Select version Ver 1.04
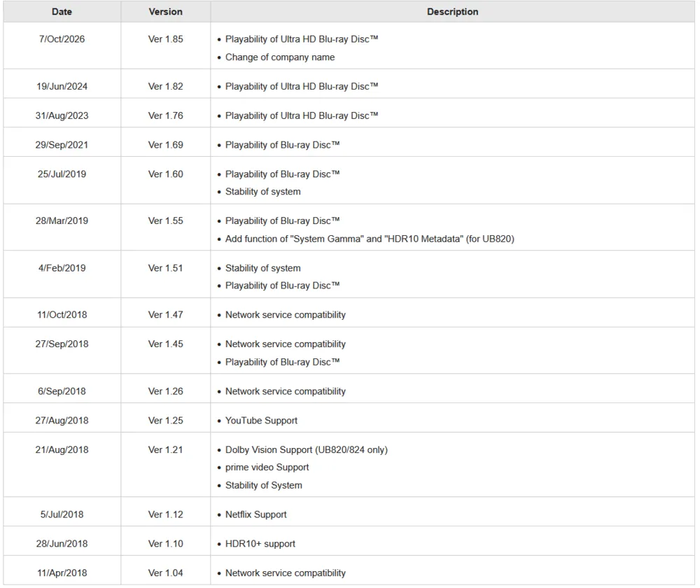This screenshot has height=588, width=700. coord(166,573)
